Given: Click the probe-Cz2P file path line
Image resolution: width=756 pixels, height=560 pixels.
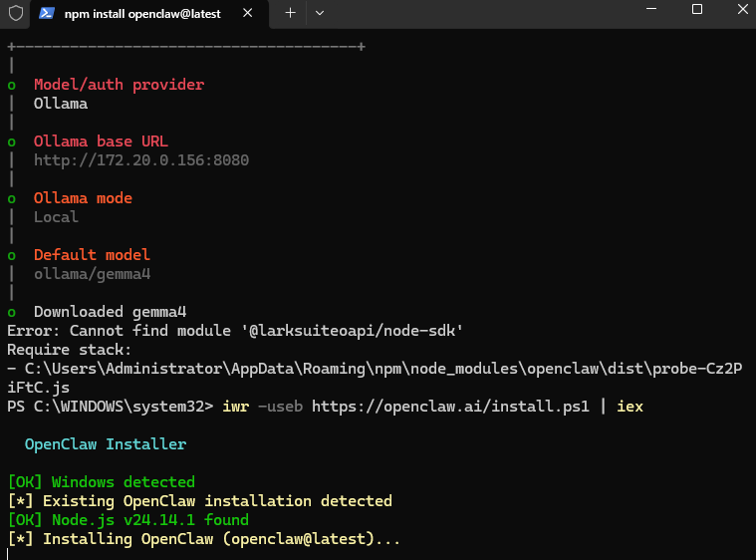Looking at the screenshot, I should [375, 369].
